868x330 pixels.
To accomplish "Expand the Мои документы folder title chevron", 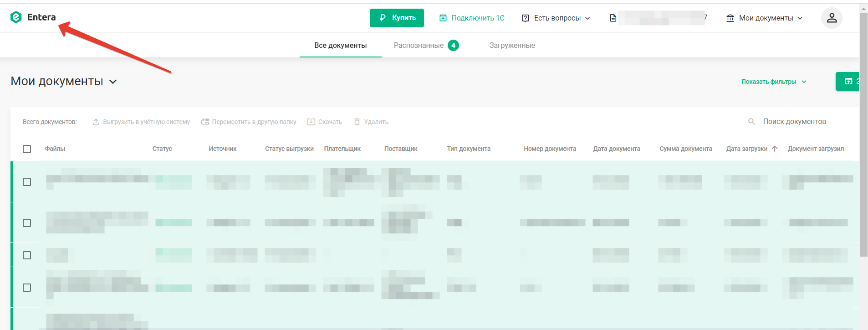I will pyautogui.click(x=113, y=82).
